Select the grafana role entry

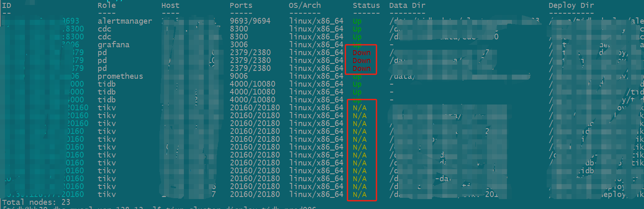point(113,44)
